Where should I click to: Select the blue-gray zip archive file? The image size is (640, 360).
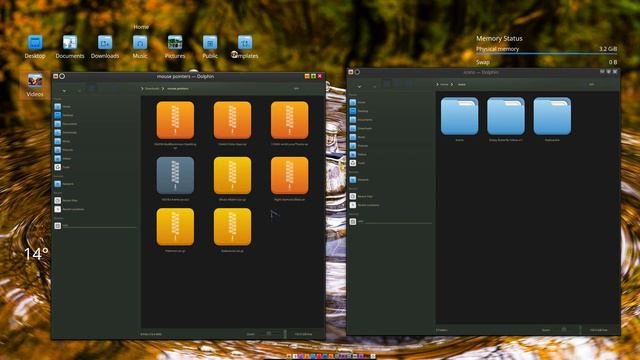(x=175, y=176)
